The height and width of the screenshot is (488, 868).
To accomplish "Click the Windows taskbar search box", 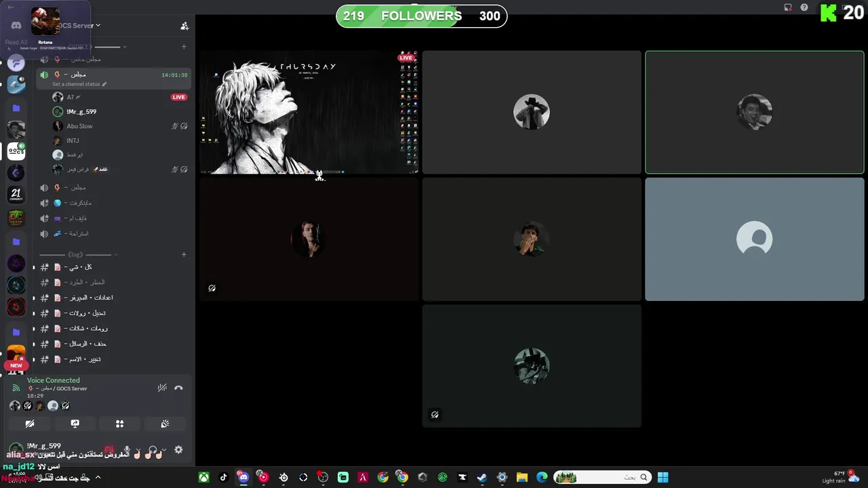I will pyautogui.click(x=602, y=477).
